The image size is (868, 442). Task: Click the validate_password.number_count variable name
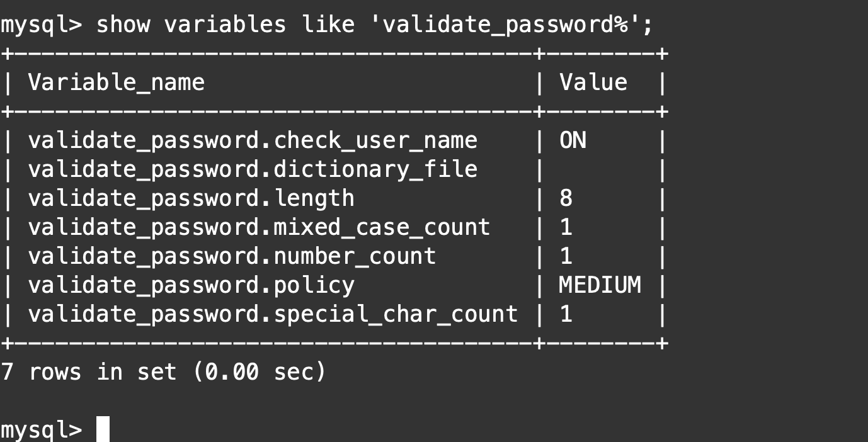pos(232,256)
